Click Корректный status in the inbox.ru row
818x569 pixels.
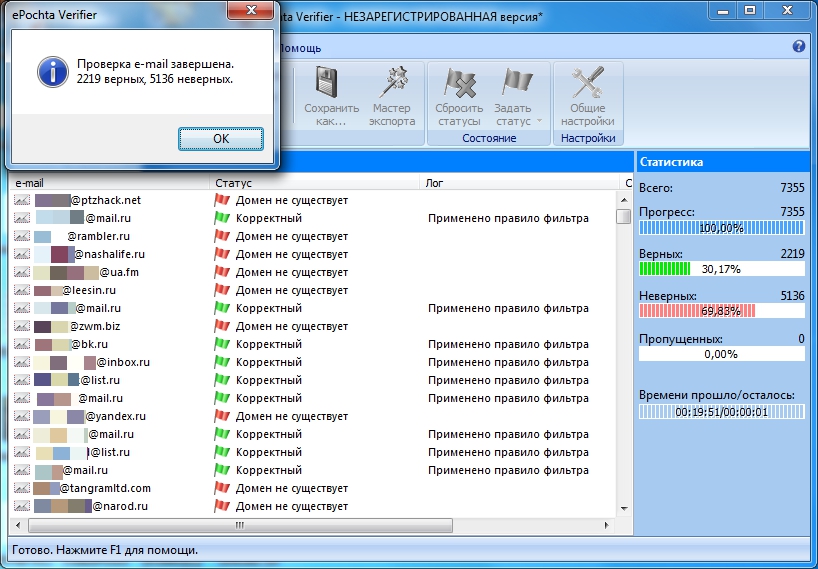tap(269, 362)
